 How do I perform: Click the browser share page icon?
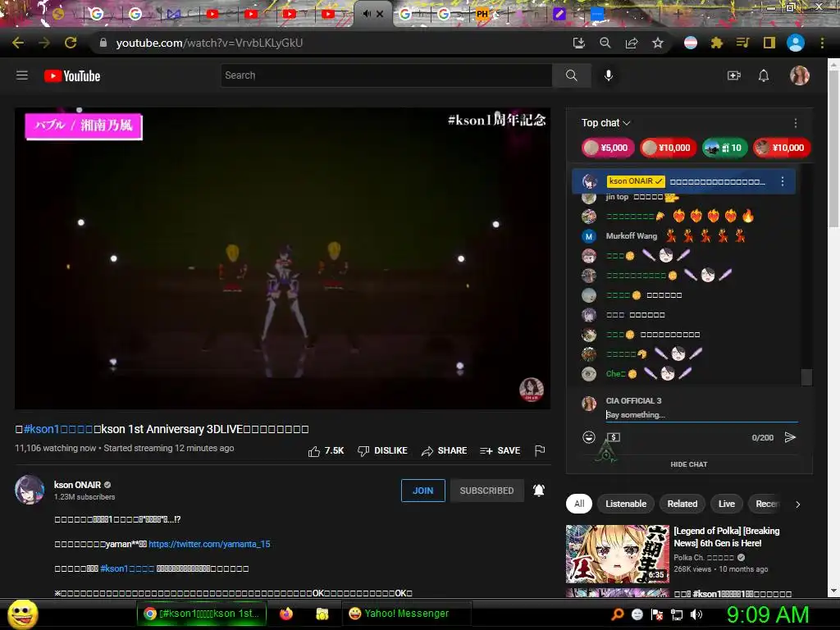(632, 43)
